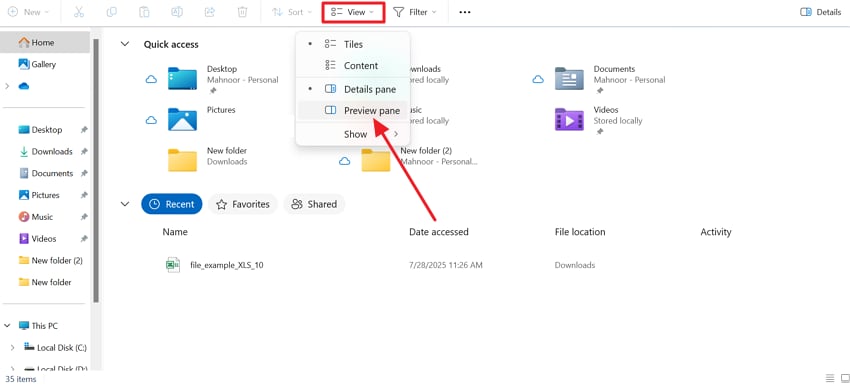Collapse the Quick access section chevron
The image size is (850, 386).
[125, 44]
